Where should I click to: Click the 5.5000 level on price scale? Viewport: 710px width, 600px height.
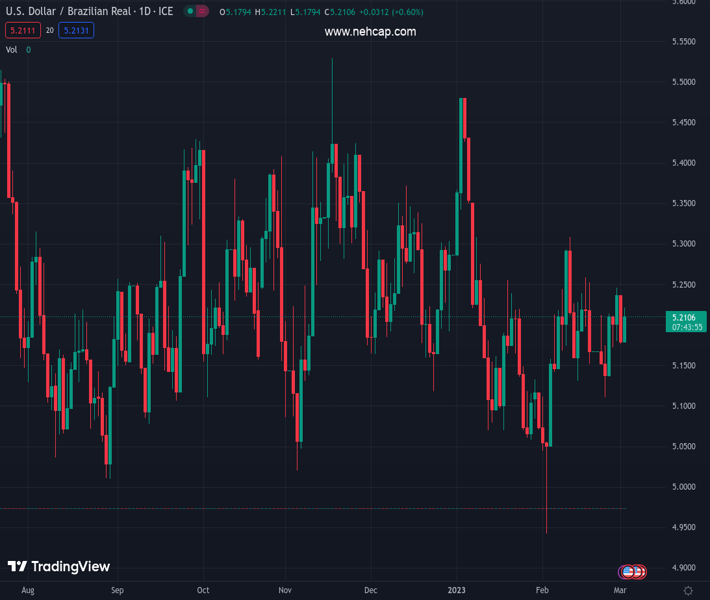[683, 82]
